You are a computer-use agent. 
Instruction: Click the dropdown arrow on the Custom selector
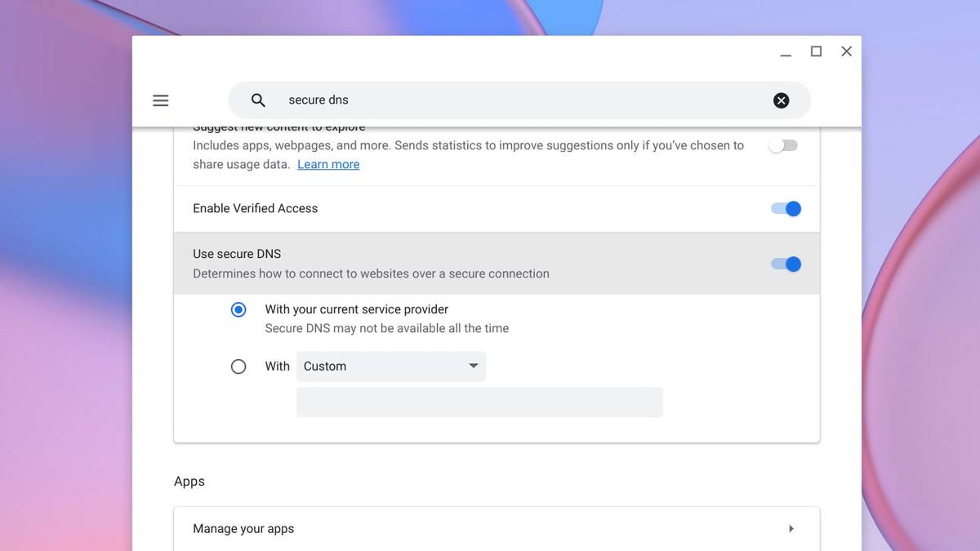tap(473, 366)
